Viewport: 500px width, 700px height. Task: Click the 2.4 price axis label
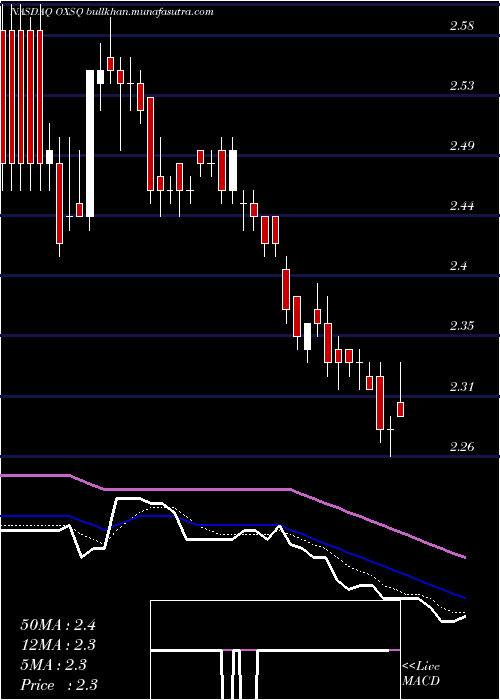(458, 266)
